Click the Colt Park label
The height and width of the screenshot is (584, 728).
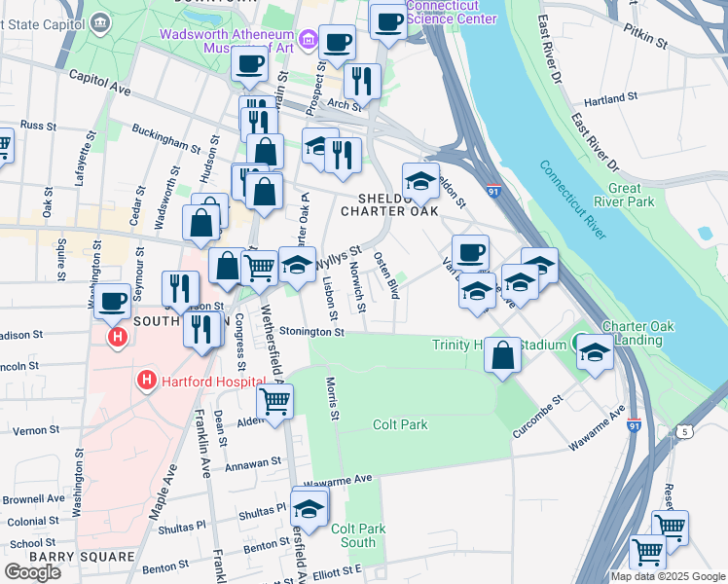400,424
